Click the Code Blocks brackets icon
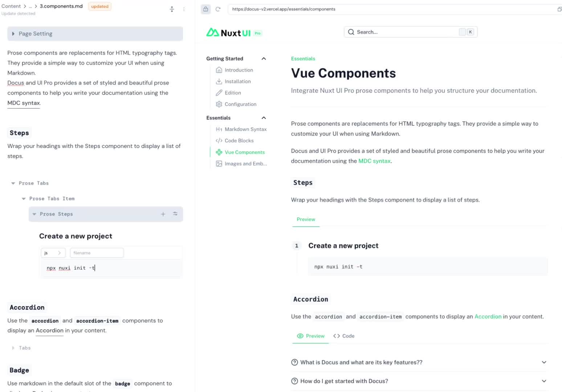The width and height of the screenshot is (562, 392). [219, 140]
